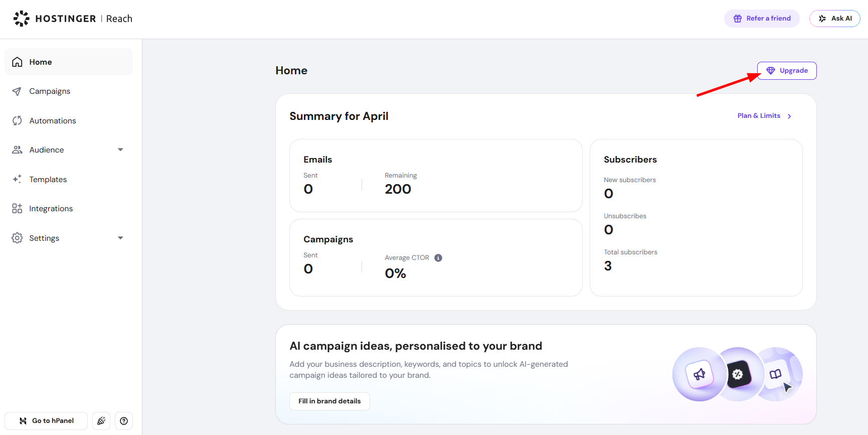868x435 pixels.
Task: Click the Hostinger logo icon
Action: tap(21, 19)
